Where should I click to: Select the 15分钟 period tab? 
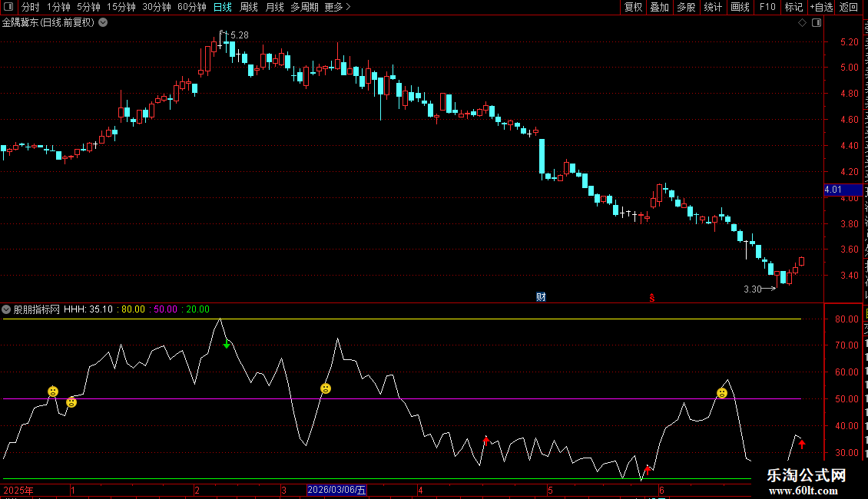click(x=121, y=7)
